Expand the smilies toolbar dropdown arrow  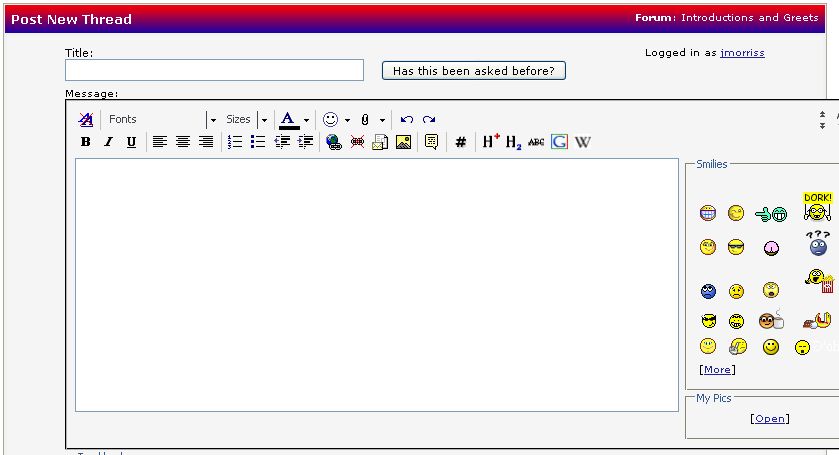coord(347,120)
